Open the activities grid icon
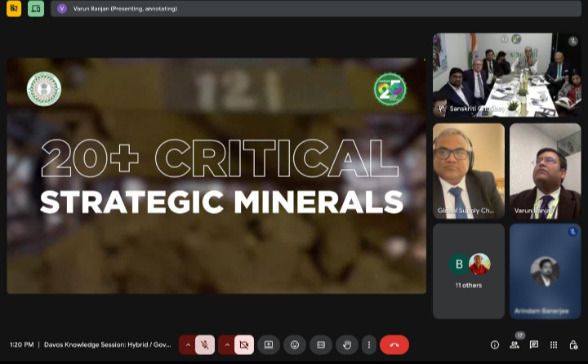The height and width of the screenshot is (364, 588). (x=554, y=344)
